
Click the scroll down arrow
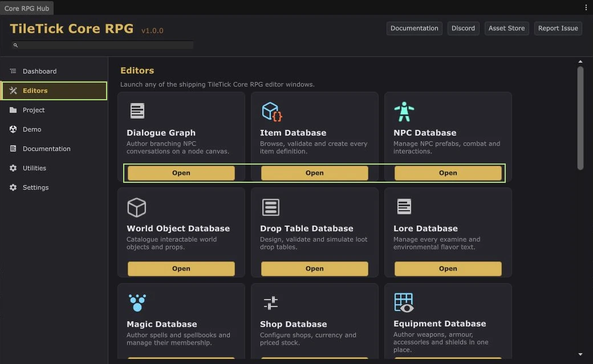click(x=580, y=354)
